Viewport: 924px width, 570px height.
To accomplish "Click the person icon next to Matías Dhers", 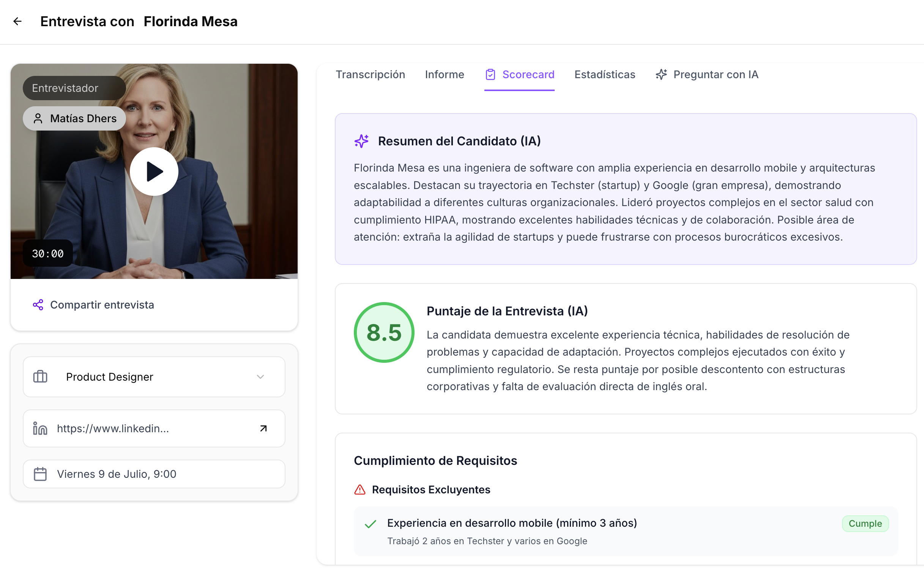I will 38,118.
